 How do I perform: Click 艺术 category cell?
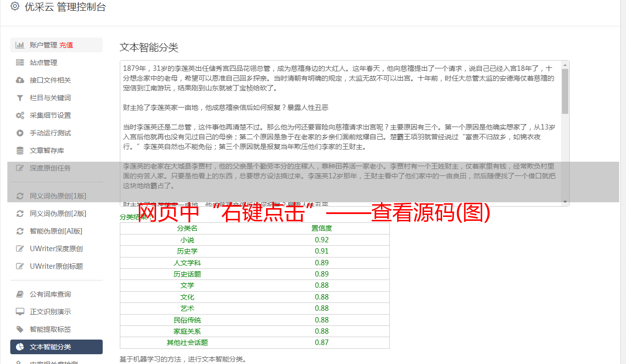coord(187,308)
